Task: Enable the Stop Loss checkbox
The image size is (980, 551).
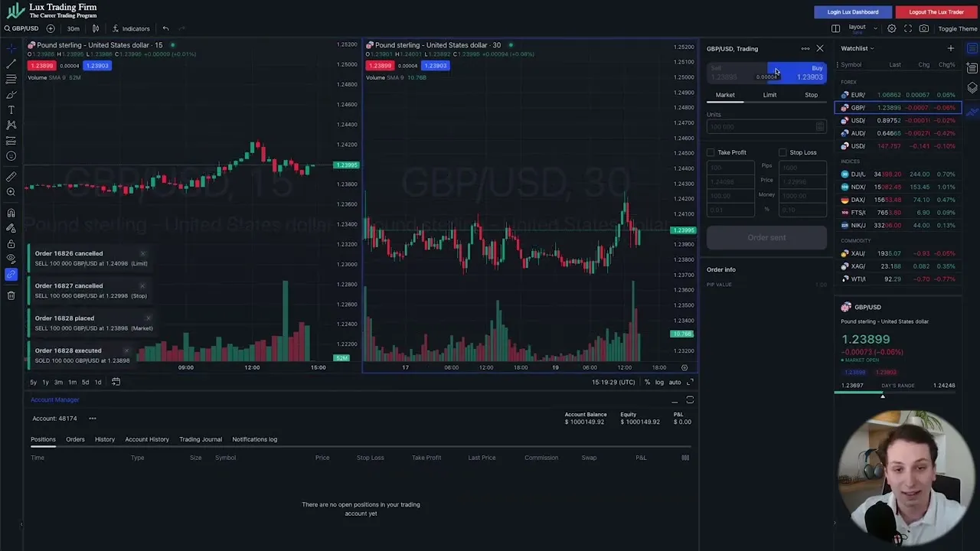Action: coord(782,152)
